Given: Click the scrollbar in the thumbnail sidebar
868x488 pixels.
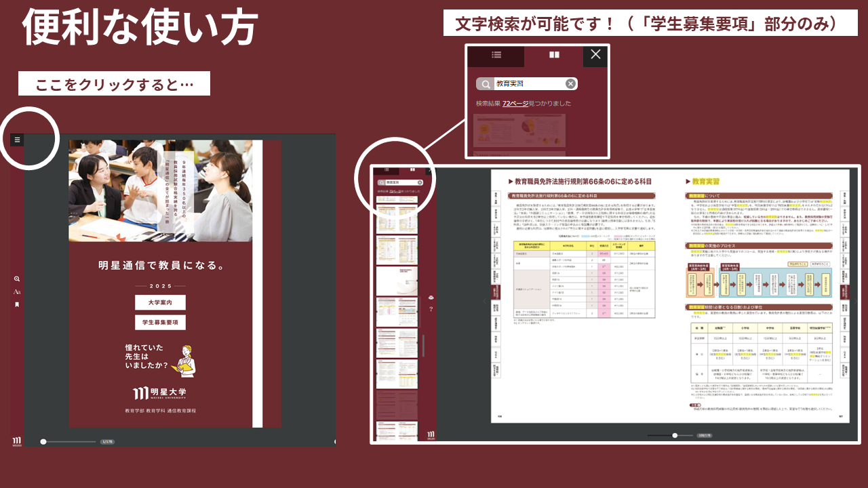Looking at the screenshot, I should (x=425, y=346).
